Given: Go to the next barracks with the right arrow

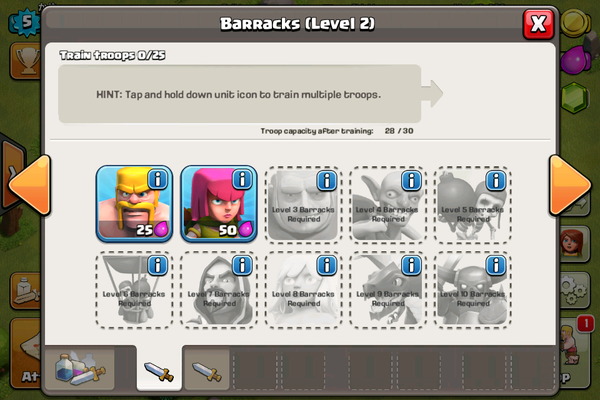Looking at the screenshot, I should (570, 185).
